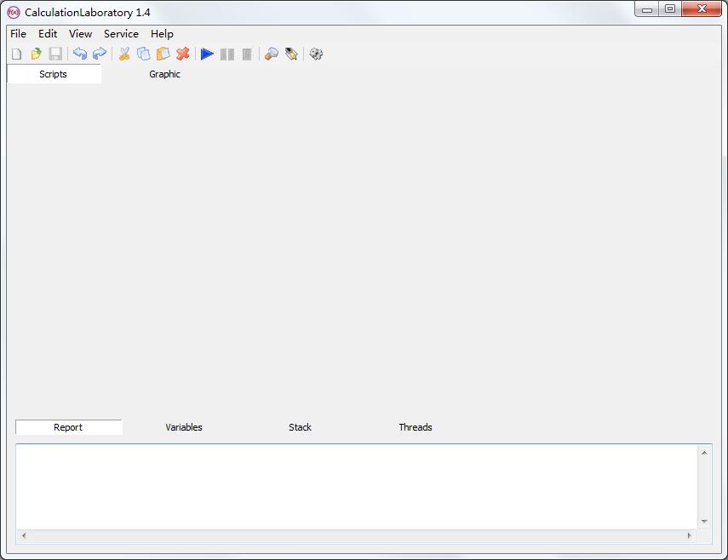Redo the last action

[100, 54]
